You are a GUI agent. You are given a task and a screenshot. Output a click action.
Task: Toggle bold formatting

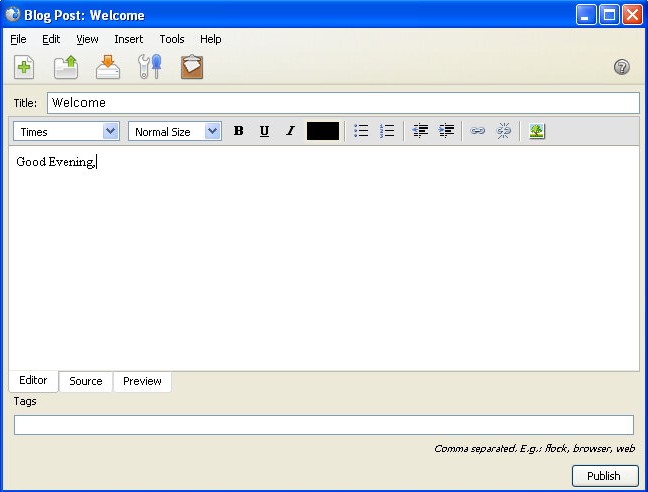238,131
